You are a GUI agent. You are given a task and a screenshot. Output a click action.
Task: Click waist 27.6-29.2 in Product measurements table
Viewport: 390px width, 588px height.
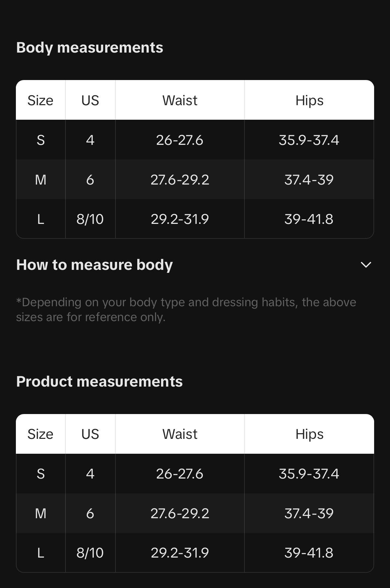click(x=180, y=513)
